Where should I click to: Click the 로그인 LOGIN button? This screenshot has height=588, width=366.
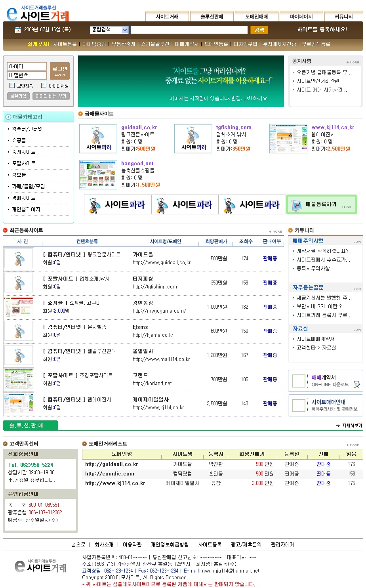pos(60,71)
